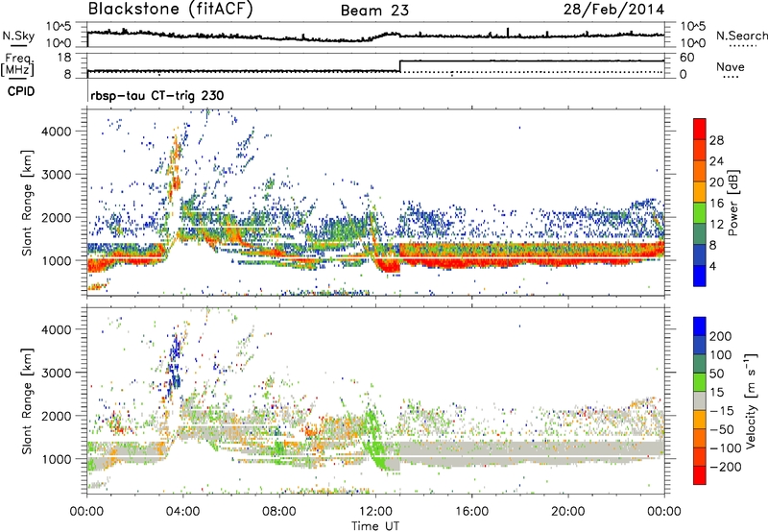Click the "08:00" time tick label

279,512
